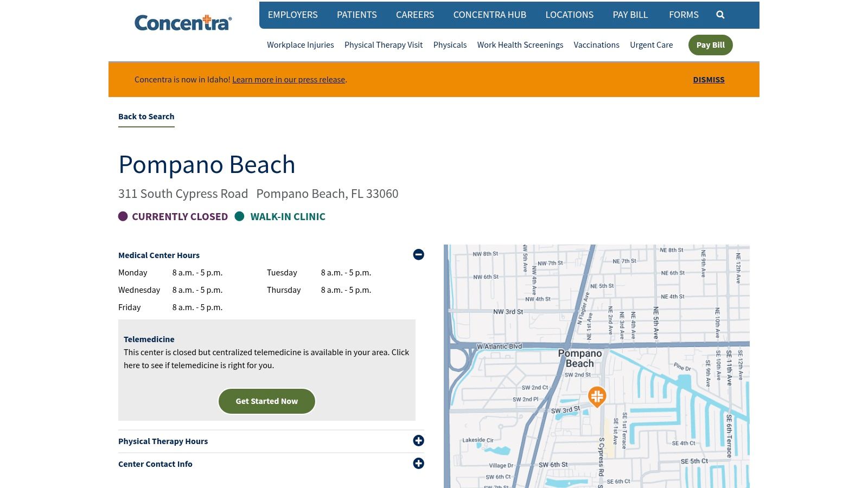Click the green Pay Bill button
The height and width of the screenshot is (488, 868).
click(711, 45)
